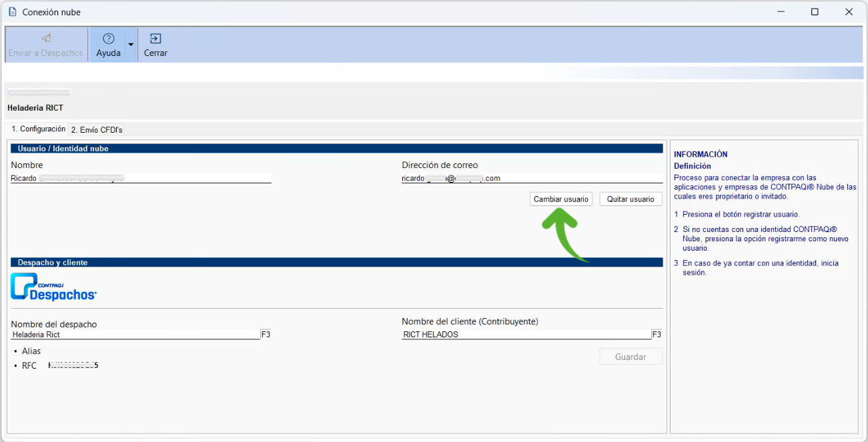Click the Guardar button
This screenshot has width=868, height=442.
coord(630,357)
